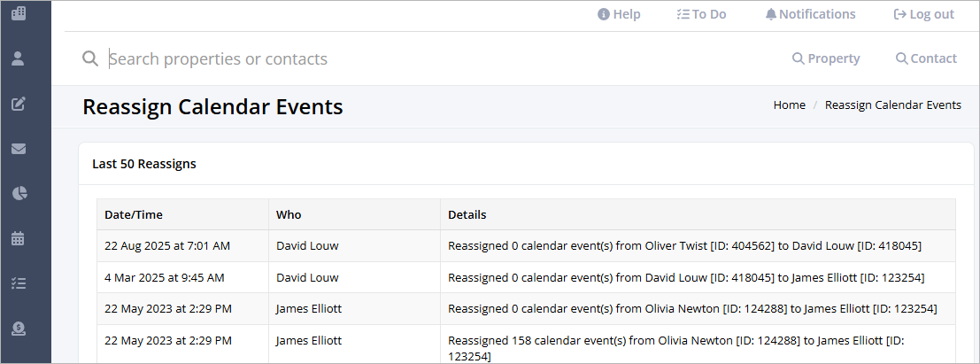
Task: Show Notifications
Action: (811, 14)
